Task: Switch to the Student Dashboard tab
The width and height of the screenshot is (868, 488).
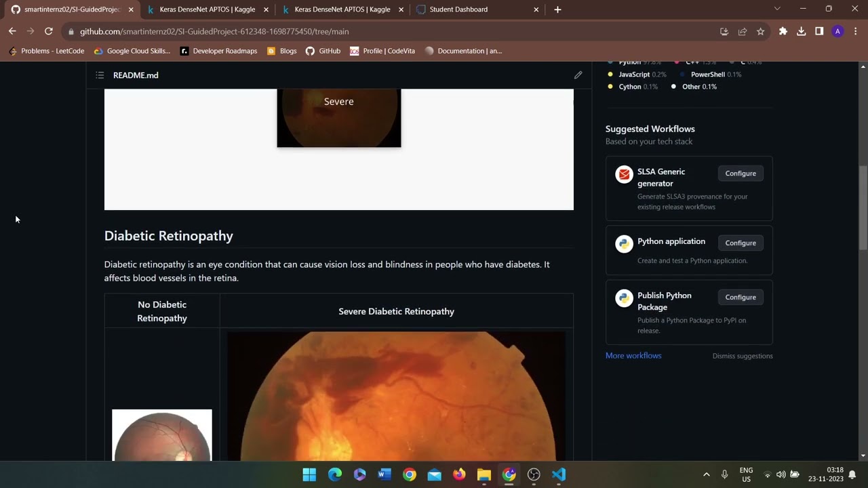Action: coord(478,9)
